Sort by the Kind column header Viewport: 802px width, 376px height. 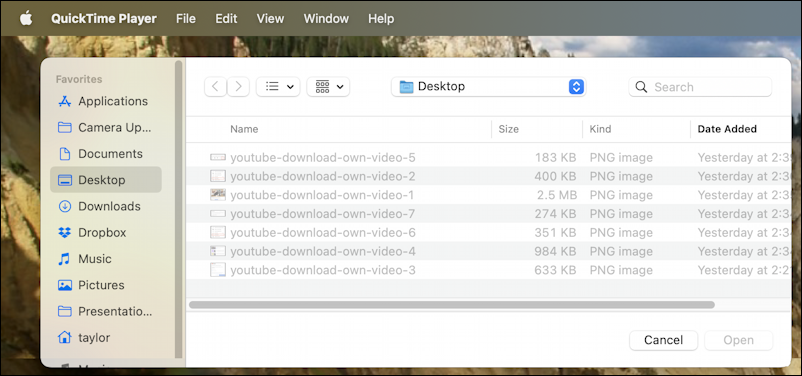coord(600,129)
